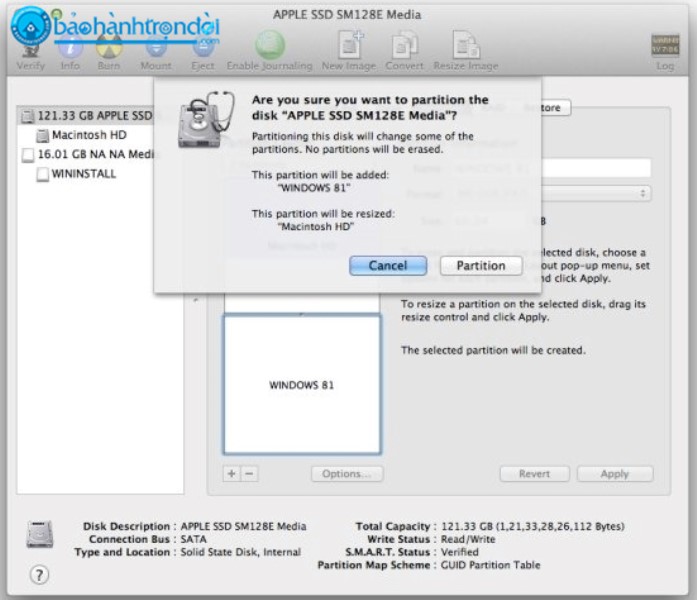Click the Disk Utility stethoscope icon in dialog
This screenshot has width=697, height=600.
(205, 120)
